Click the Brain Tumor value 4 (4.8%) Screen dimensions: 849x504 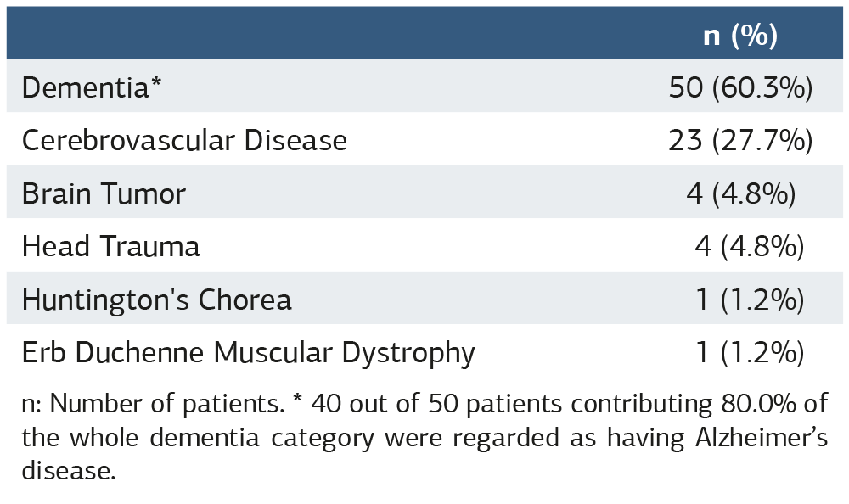741,193
